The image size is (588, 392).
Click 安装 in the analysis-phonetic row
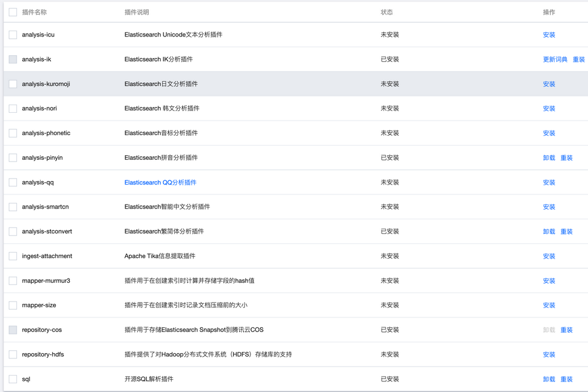(x=549, y=133)
